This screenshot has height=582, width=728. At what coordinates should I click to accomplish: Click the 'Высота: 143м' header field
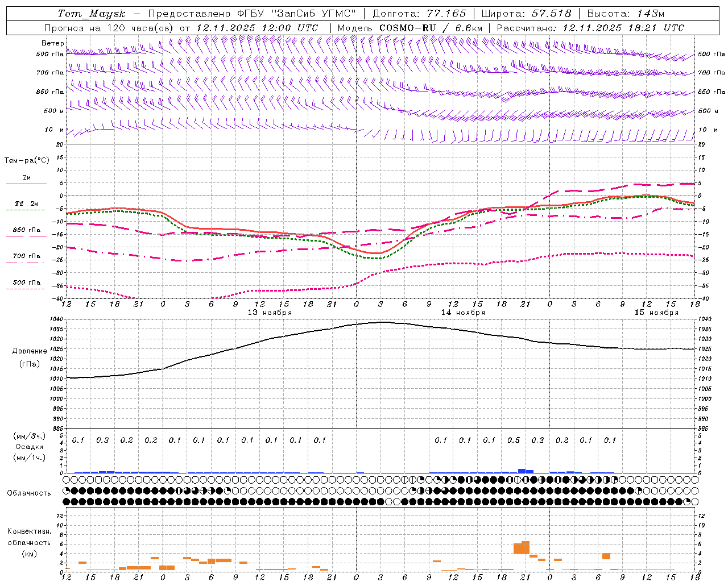(626, 14)
